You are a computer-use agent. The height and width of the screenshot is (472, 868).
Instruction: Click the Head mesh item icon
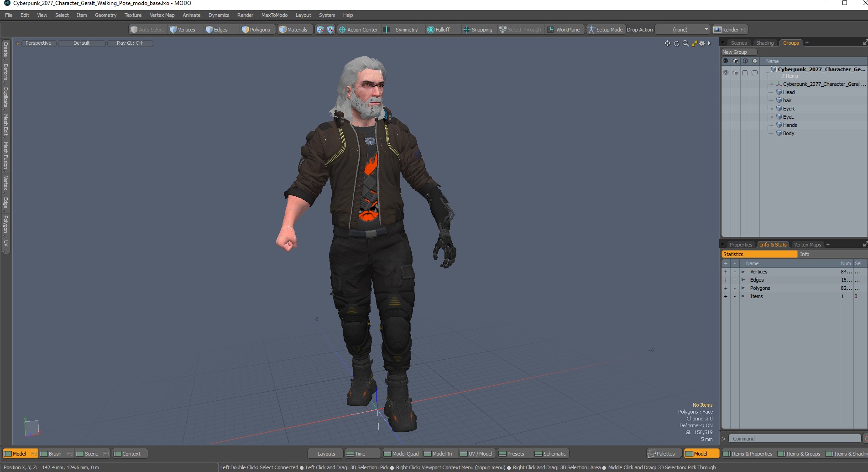(x=779, y=92)
